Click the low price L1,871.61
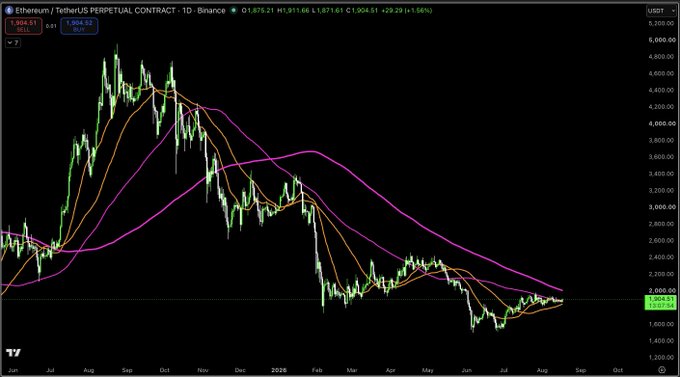 tap(328, 10)
